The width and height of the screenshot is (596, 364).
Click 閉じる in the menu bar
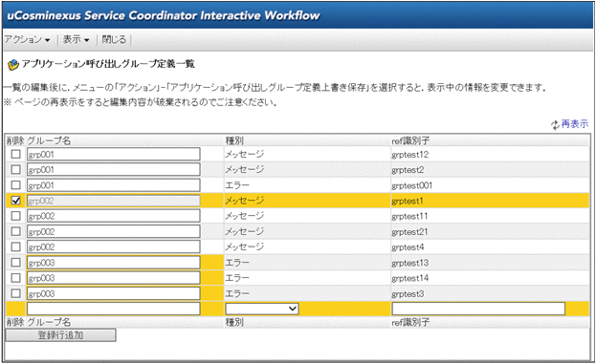coord(114,39)
